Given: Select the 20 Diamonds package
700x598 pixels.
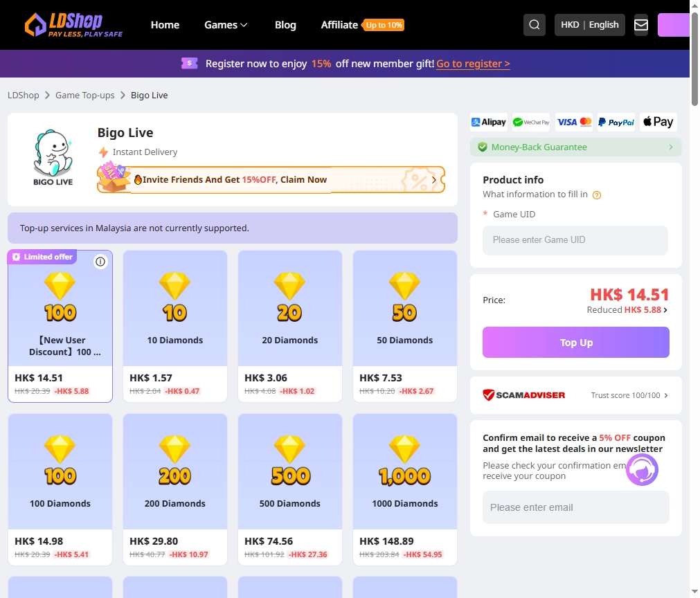Looking at the screenshot, I should [x=290, y=326].
